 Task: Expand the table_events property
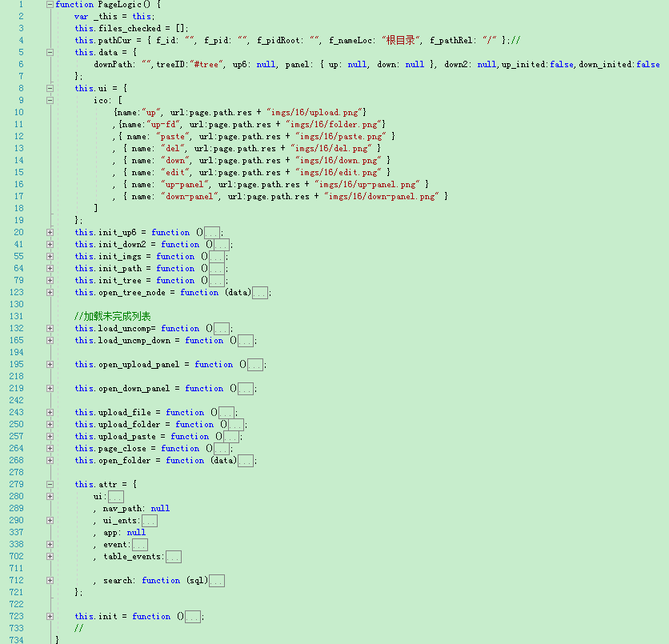tap(50, 556)
